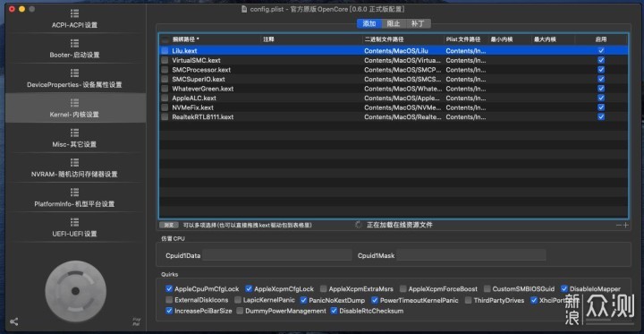The width and height of the screenshot is (644, 334).
Task: Enable DummyPowerManagement quirk checkbox
Action: click(x=240, y=311)
